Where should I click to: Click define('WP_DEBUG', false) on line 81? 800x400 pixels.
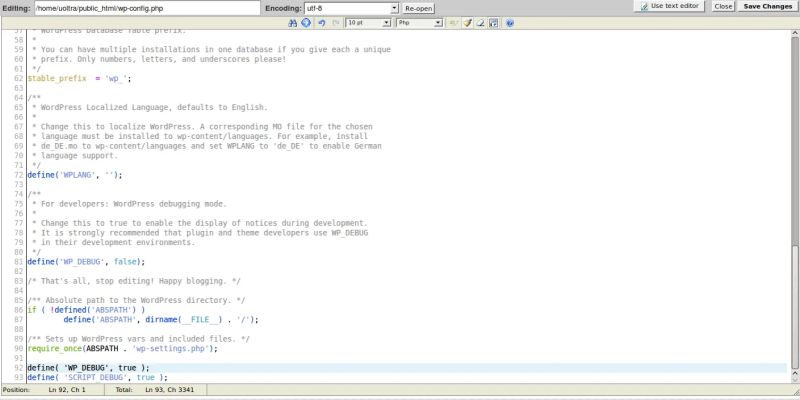point(86,262)
